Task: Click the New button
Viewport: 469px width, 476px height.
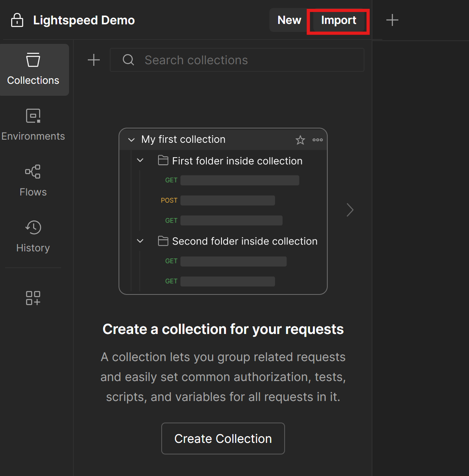Action: point(289,20)
